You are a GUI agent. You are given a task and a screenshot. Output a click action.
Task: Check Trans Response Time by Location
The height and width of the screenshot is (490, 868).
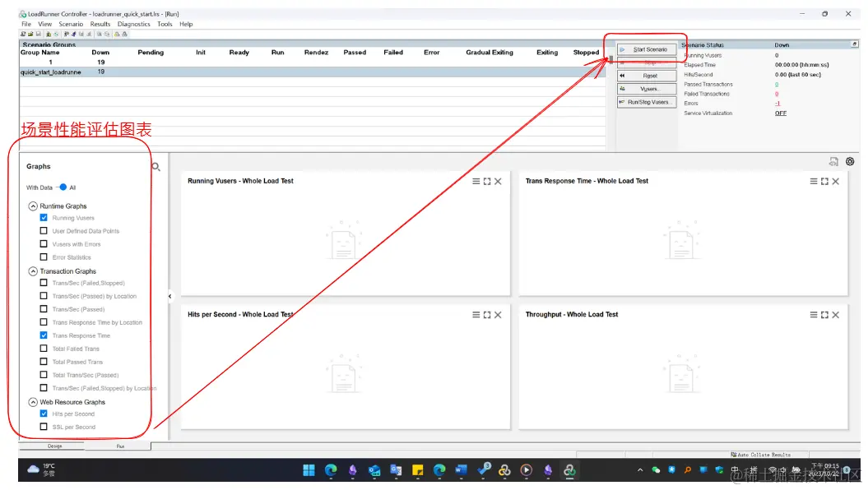44,322
